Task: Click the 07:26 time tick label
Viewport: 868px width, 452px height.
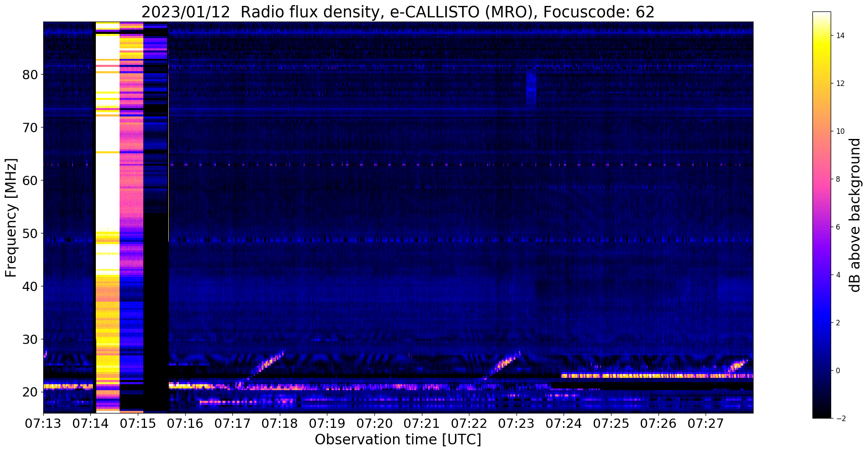Action: coord(659,424)
